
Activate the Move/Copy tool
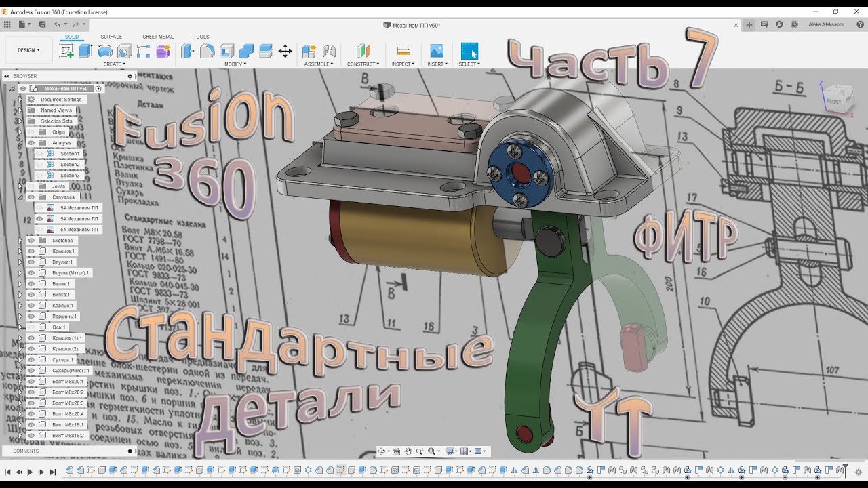pyautogui.click(x=285, y=51)
